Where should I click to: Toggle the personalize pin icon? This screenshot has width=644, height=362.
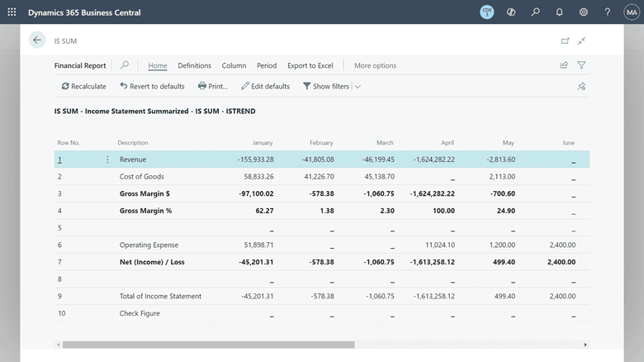click(x=581, y=86)
